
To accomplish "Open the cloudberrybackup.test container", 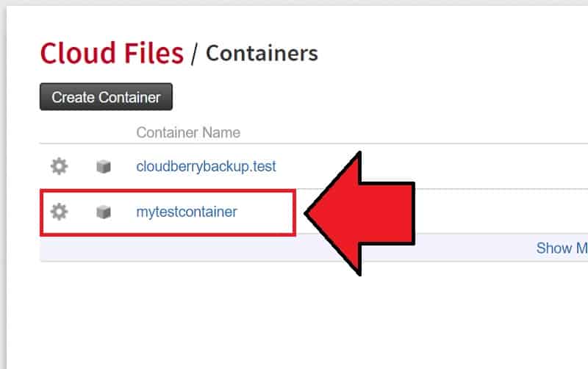I will coord(206,167).
